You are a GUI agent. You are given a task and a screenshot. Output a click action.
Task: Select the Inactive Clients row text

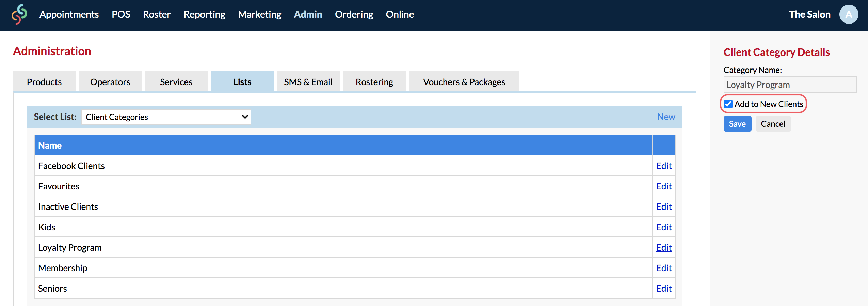(x=68, y=207)
